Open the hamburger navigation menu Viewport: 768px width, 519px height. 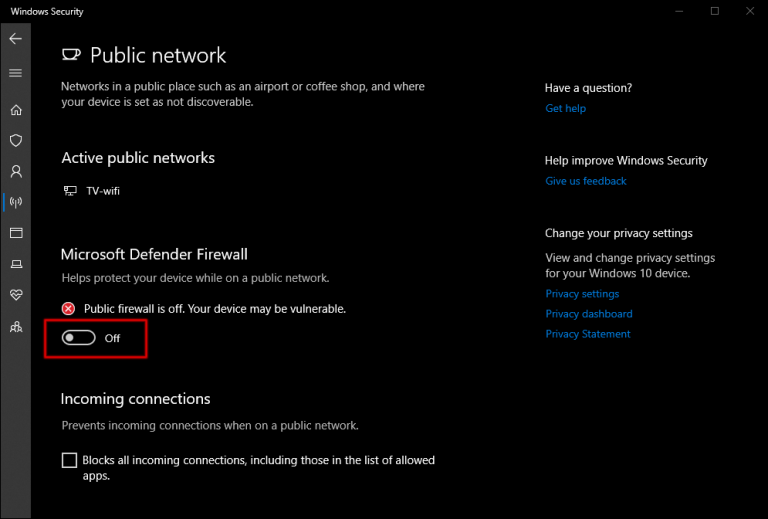(15, 73)
